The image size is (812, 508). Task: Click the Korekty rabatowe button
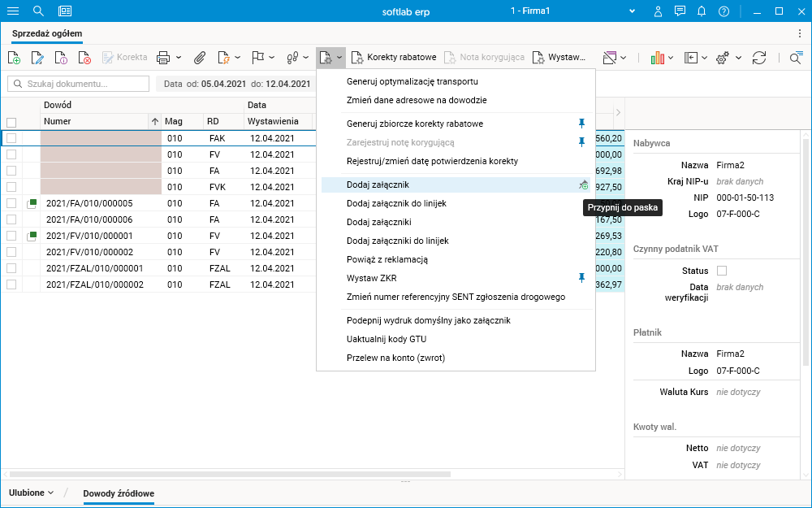[x=394, y=58]
